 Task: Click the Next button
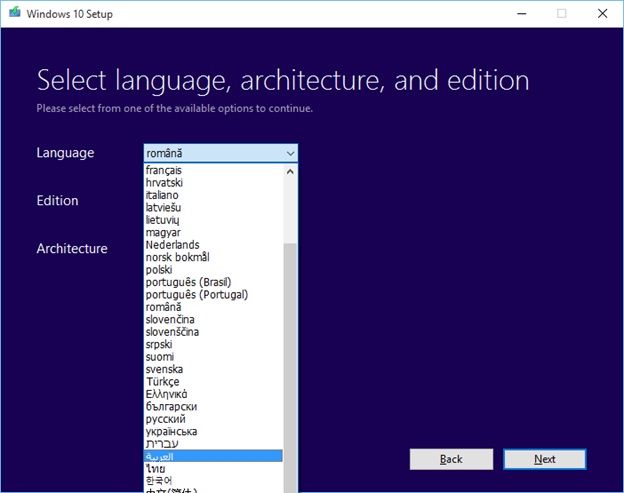(x=545, y=459)
